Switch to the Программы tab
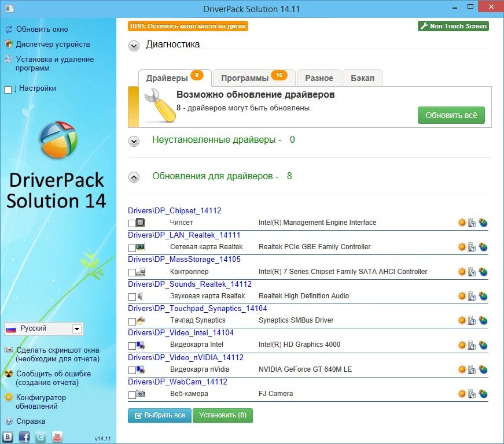Image resolution: width=504 pixels, height=444 pixels. (254, 78)
